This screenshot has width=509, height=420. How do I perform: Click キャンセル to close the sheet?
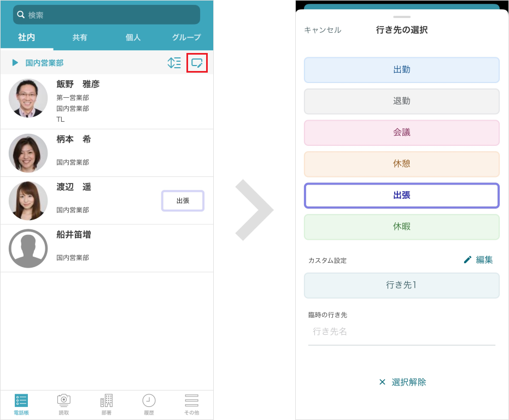click(323, 30)
